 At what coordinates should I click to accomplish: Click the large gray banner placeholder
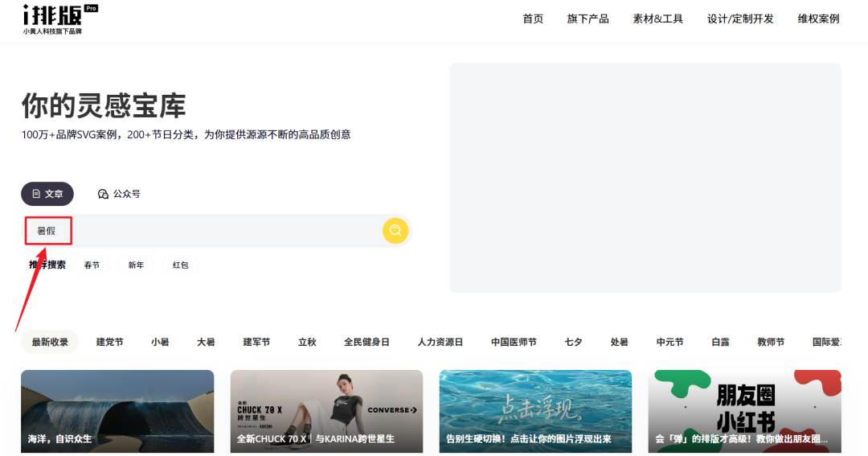(x=645, y=178)
